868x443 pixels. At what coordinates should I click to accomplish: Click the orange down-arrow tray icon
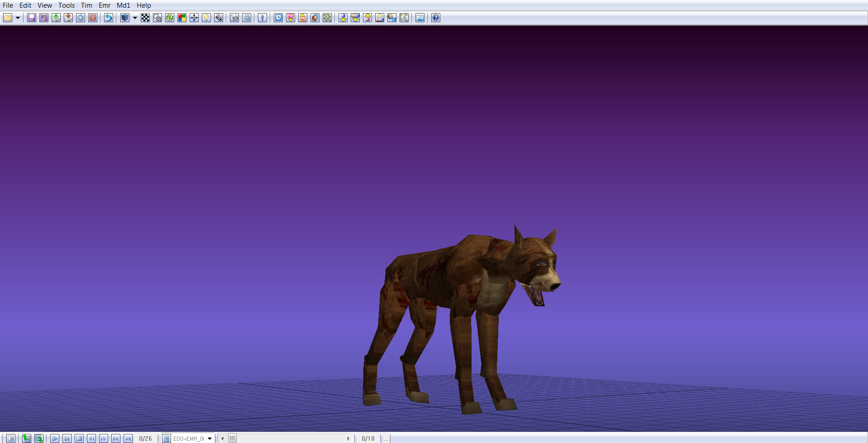tap(68, 18)
